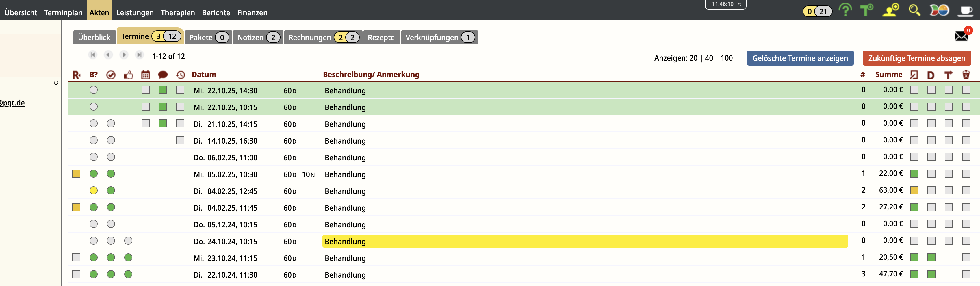
Task: Go to the next page arrow
Action: (124, 55)
